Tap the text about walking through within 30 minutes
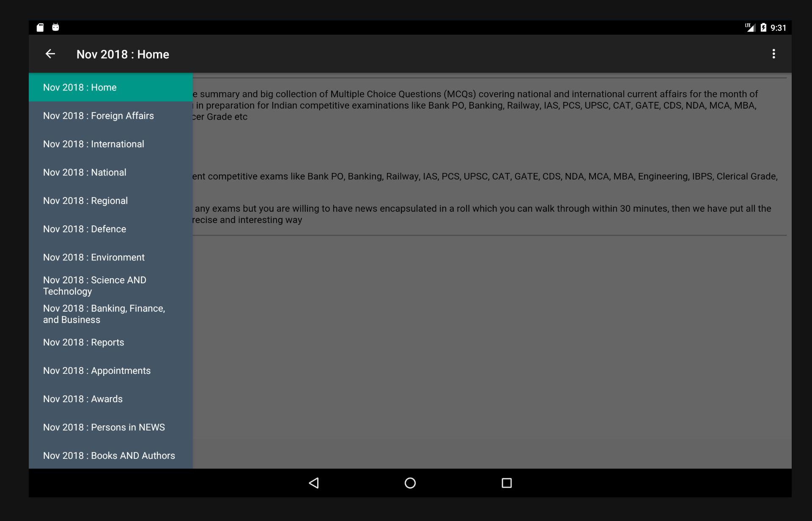 [x=482, y=214]
